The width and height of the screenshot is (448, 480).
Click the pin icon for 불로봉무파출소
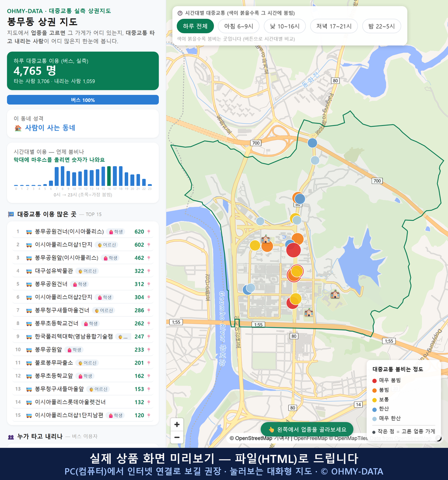click(149, 363)
